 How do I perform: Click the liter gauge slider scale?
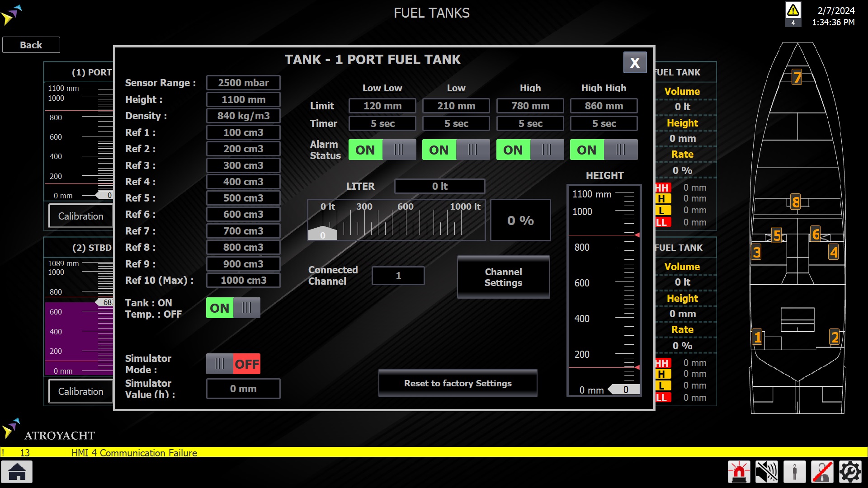click(x=396, y=220)
